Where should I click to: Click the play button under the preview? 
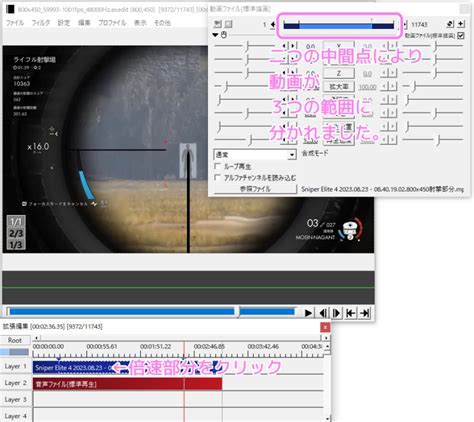(308, 313)
